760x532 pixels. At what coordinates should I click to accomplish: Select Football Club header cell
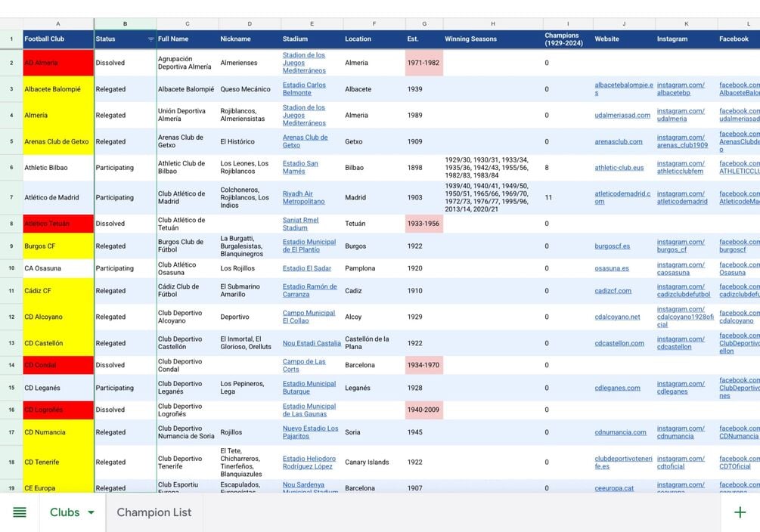point(58,39)
